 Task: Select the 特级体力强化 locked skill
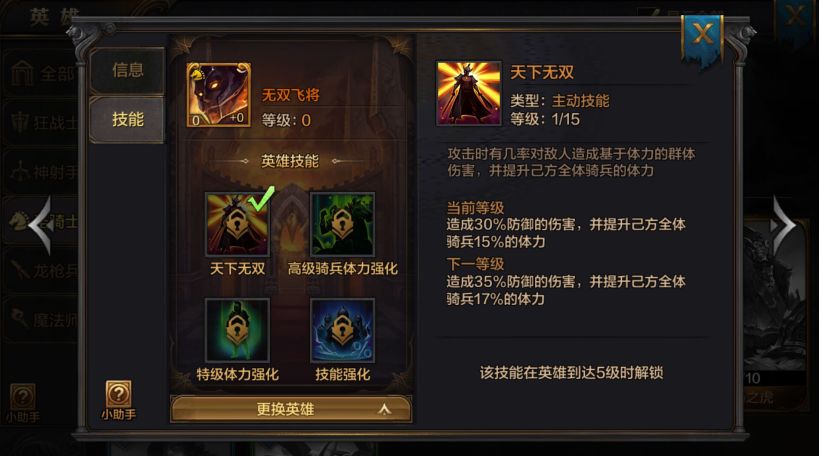[238, 330]
